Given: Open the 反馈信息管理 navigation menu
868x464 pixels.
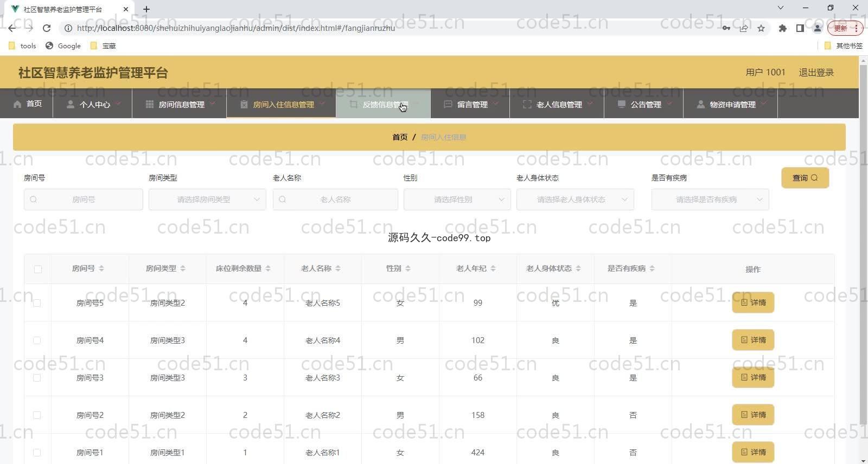Looking at the screenshot, I should 384,104.
